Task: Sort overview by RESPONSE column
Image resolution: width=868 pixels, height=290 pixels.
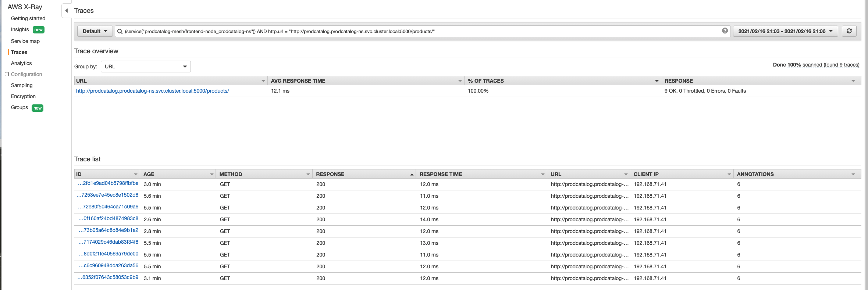Action: [761, 81]
